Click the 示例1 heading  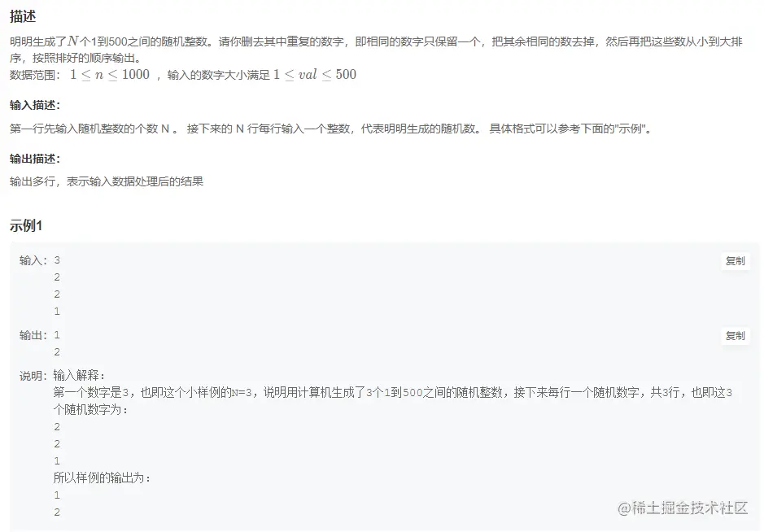click(26, 225)
